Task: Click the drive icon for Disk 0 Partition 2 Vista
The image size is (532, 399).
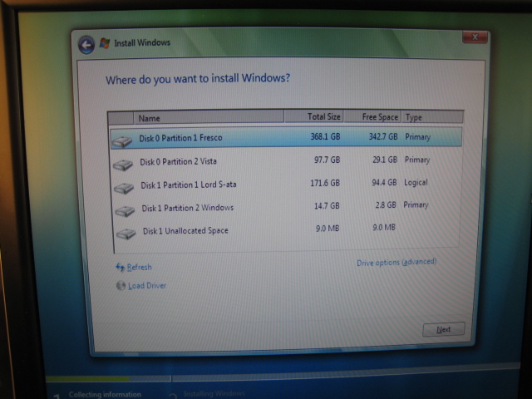Action: 123,165
